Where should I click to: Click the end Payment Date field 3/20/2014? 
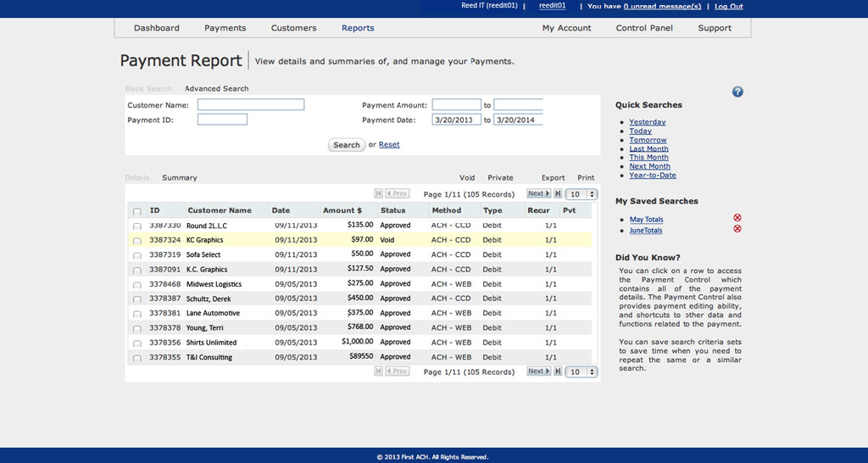[518, 120]
